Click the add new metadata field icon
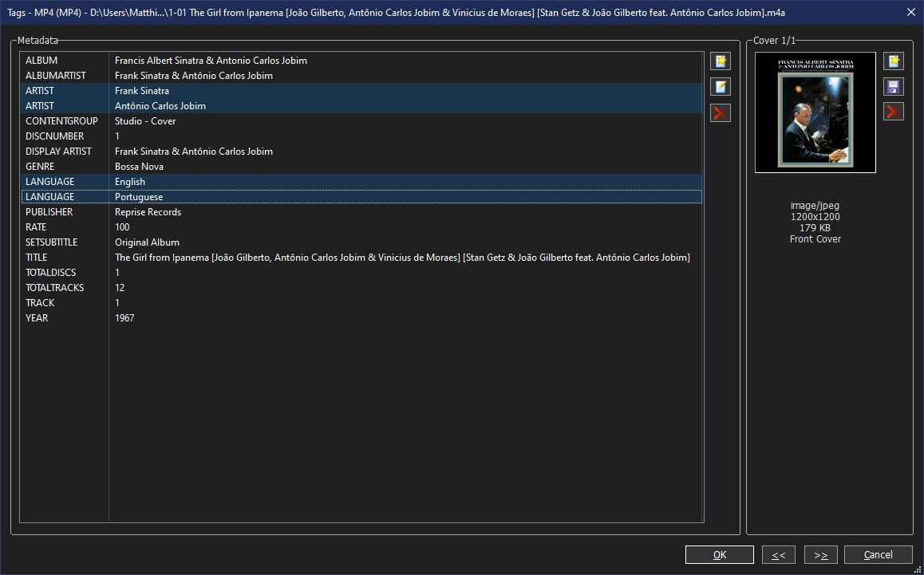The image size is (924, 575). point(720,61)
